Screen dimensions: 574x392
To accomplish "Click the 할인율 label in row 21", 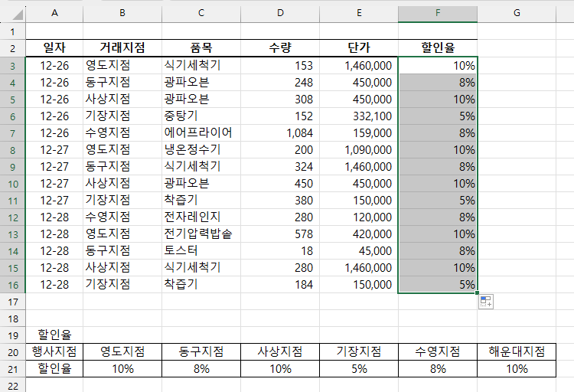I will tap(54, 368).
